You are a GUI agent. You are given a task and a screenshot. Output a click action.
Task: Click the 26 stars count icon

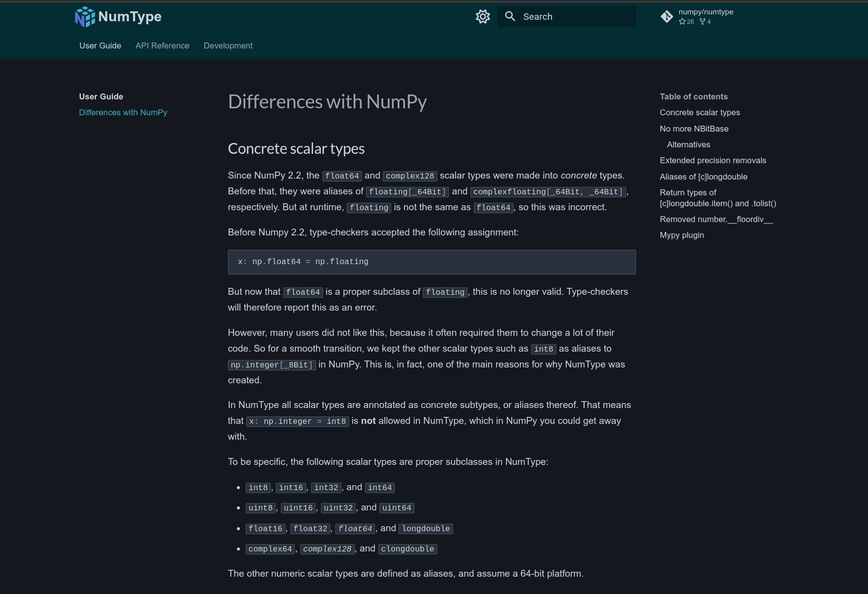pyautogui.click(x=686, y=22)
